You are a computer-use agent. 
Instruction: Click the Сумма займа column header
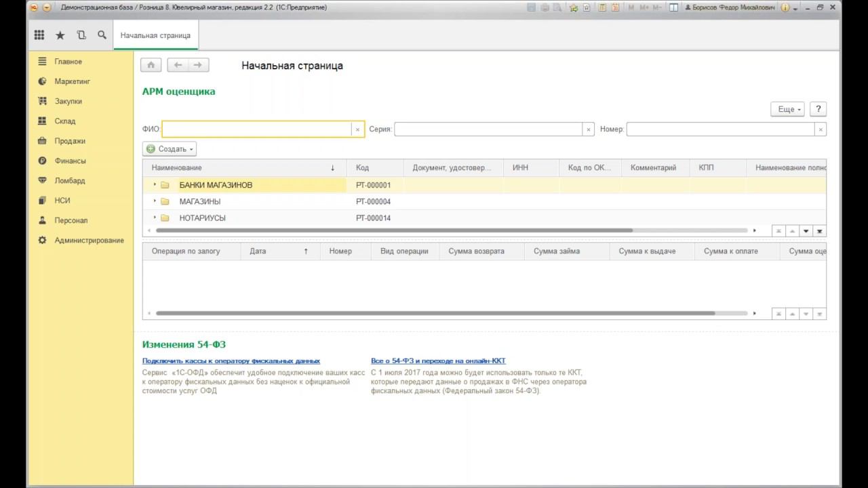click(566, 251)
